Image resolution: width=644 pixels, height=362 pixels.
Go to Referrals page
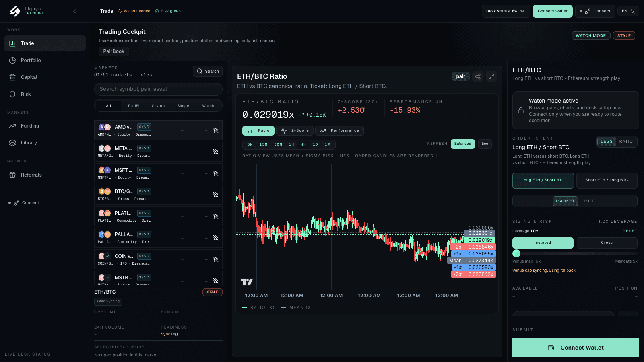point(45,175)
